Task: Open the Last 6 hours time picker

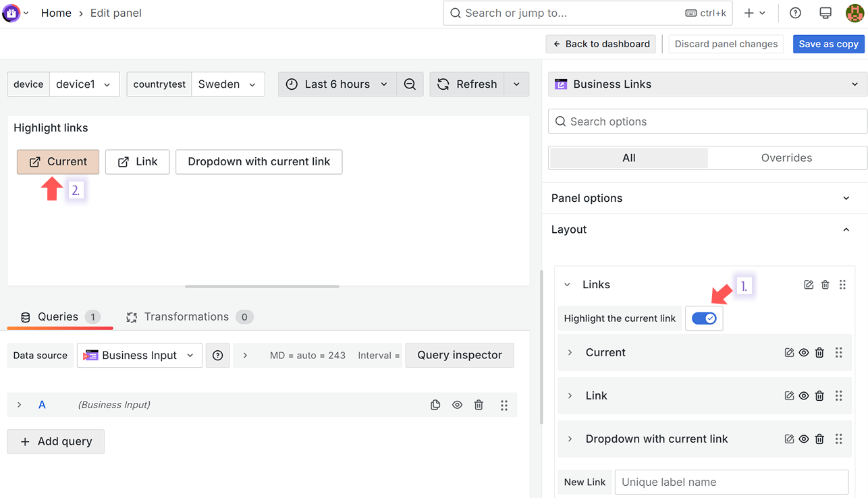Action: (x=337, y=84)
